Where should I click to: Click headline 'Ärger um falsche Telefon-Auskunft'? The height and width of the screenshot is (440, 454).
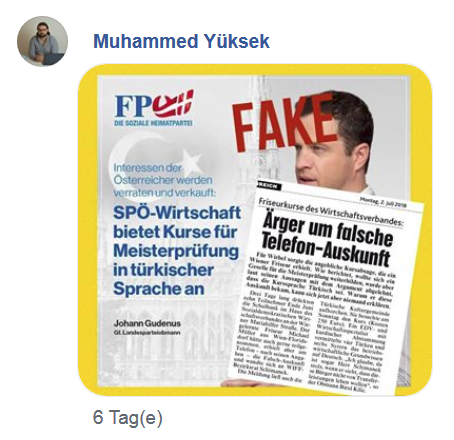[x=327, y=239]
